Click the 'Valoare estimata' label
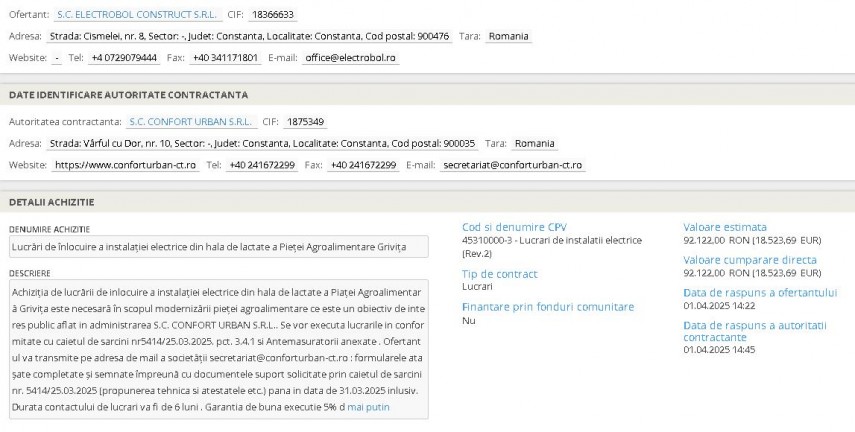This screenshot has width=855, height=432. (x=725, y=227)
